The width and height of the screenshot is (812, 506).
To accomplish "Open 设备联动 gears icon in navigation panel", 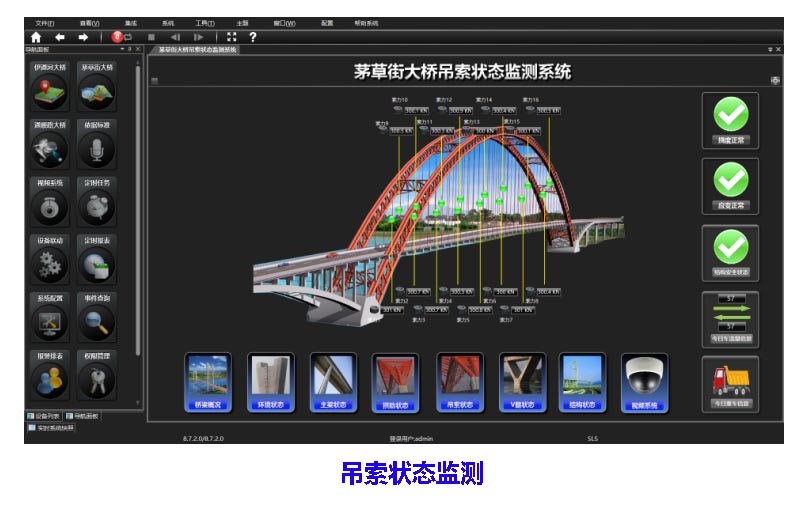I will [x=51, y=262].
